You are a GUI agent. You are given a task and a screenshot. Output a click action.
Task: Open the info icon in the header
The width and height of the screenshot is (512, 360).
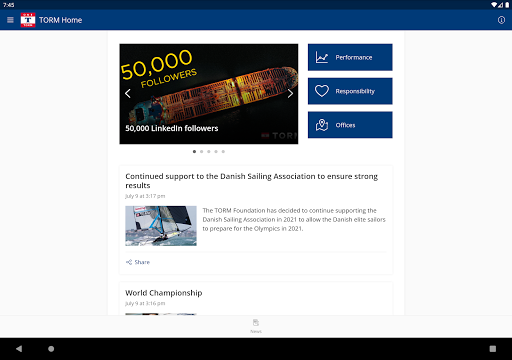click(501, 20)
